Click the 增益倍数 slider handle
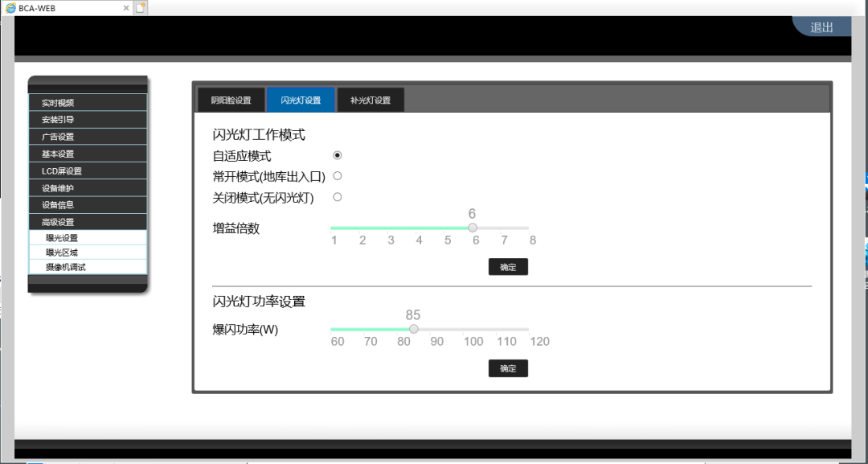 pos(473,228)
